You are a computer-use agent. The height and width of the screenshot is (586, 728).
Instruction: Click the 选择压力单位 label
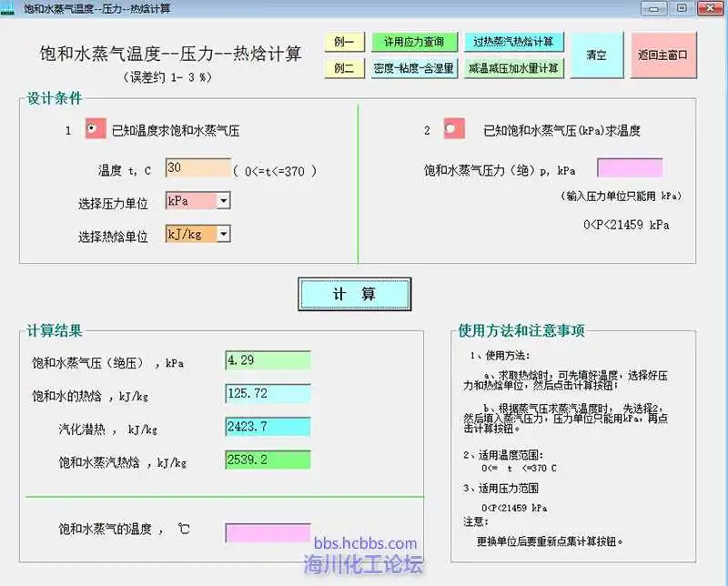click(113, 204)
